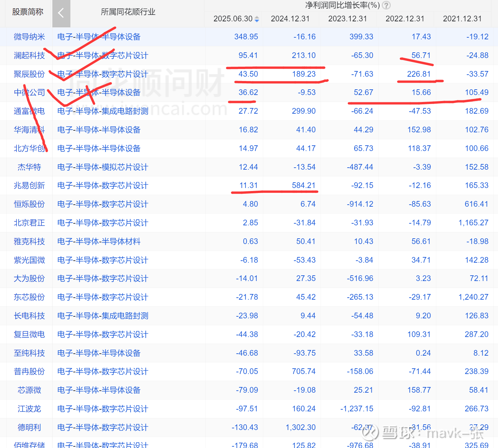
Task: Click the -1,237.15 value for 江波龙
Action: [x=357, y=409]
